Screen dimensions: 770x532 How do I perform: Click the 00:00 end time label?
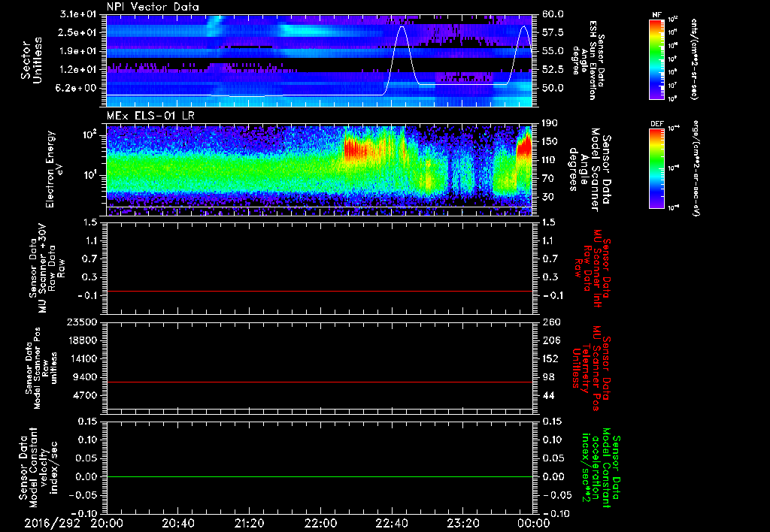pos(532,521)
